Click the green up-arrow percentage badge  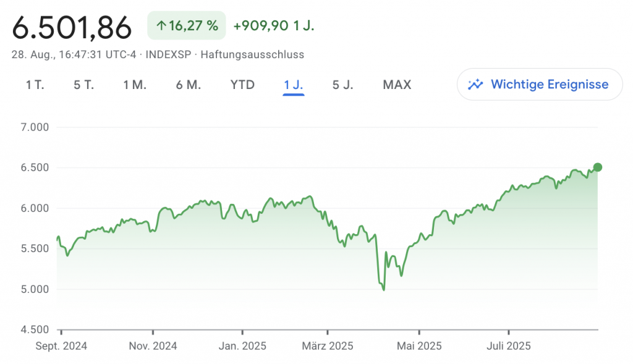pos(186,26)
